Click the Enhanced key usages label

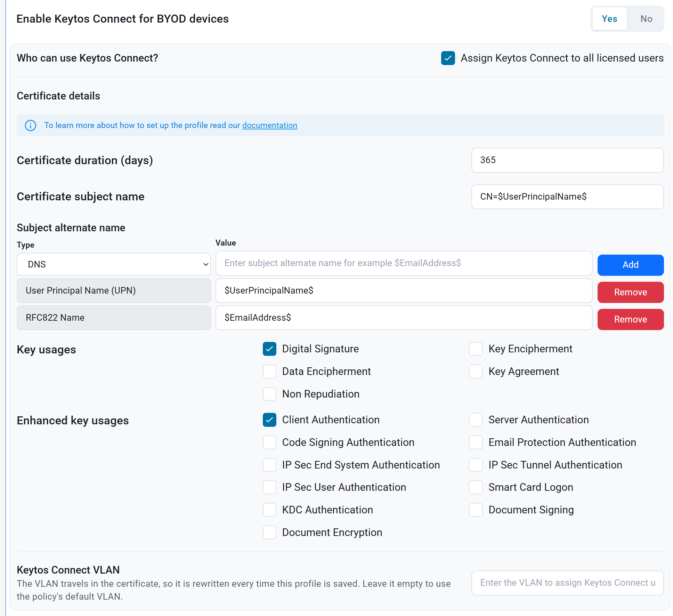click(x=73, y=421)
